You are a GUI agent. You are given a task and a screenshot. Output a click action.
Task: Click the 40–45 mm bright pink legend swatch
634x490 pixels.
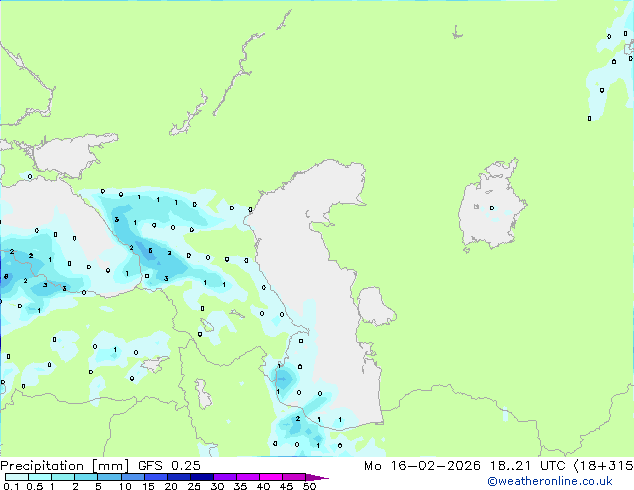tap(271, 477)
